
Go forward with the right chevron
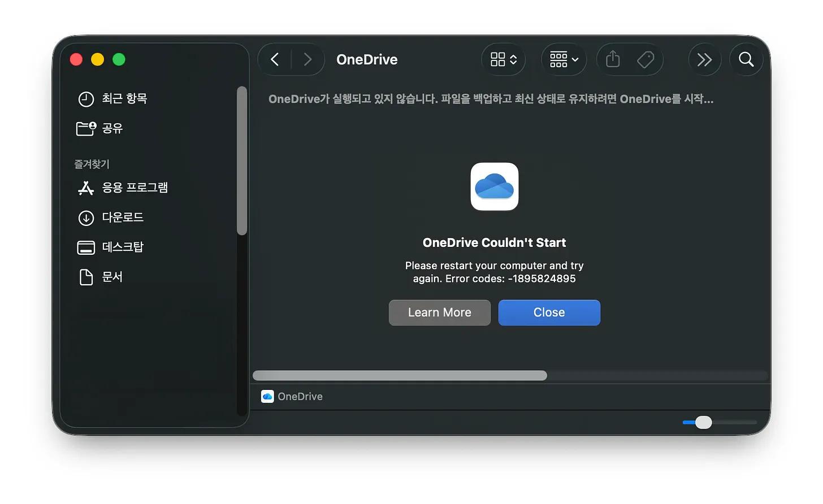[x=307, y=59]
